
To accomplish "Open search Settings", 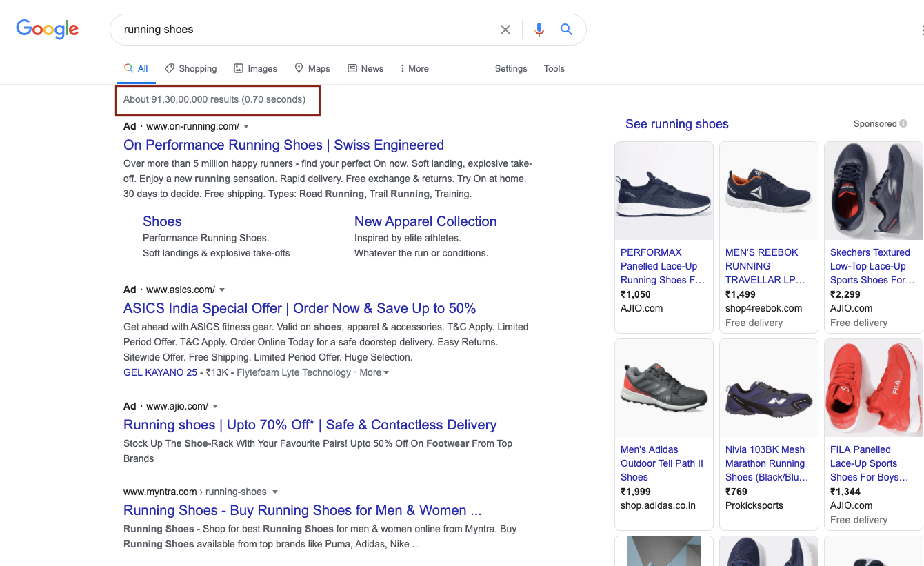I will click(511, 68).
